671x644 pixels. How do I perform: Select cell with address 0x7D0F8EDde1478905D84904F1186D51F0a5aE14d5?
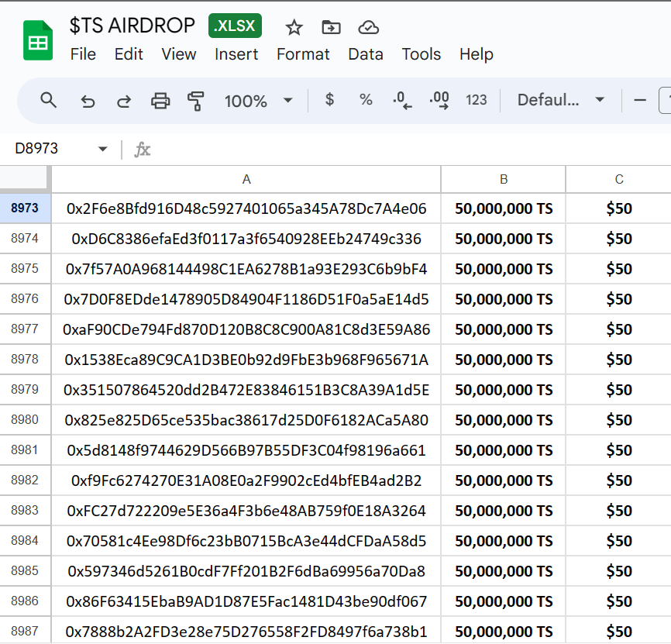pos(246,299)
